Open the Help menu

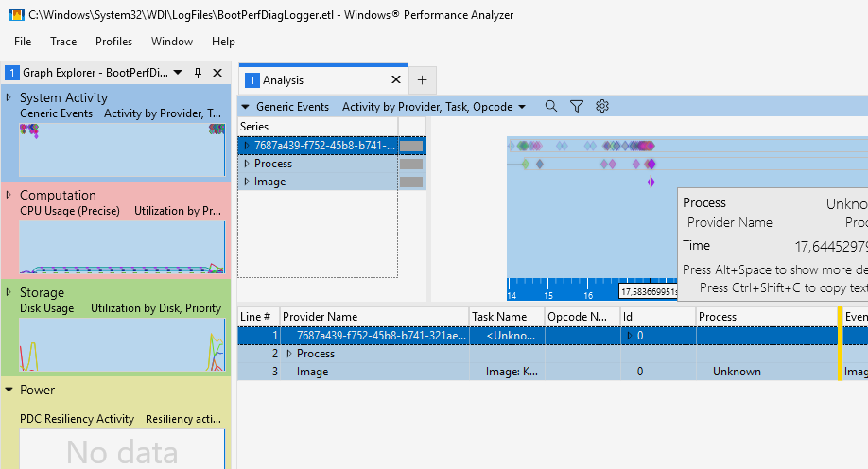coord(223,42)
